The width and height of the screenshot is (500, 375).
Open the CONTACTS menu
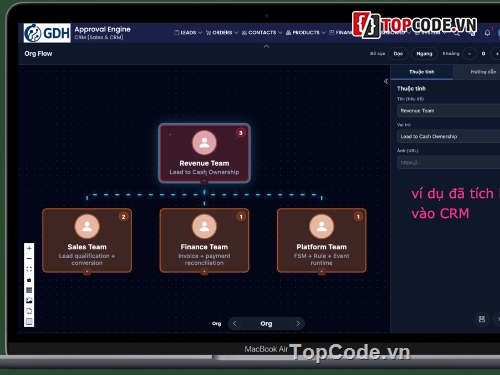click(262, 33)
